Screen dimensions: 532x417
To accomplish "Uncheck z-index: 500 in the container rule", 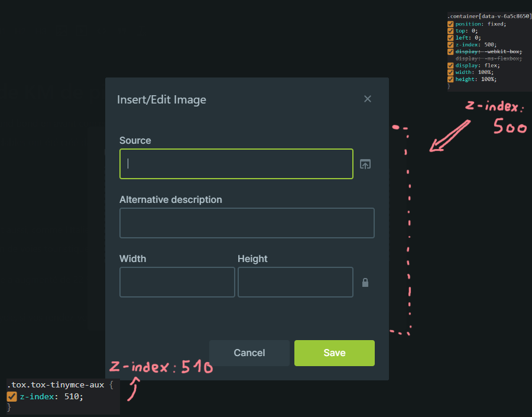I will click(450, 44).
